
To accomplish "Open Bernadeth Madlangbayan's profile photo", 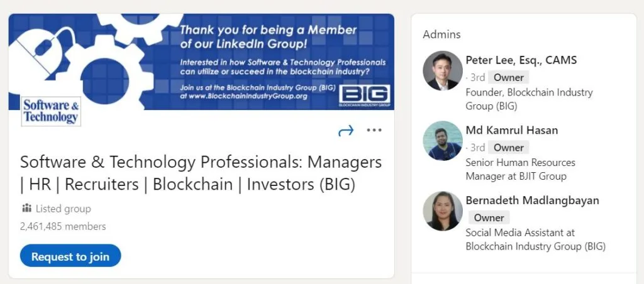I will [442, 211].
